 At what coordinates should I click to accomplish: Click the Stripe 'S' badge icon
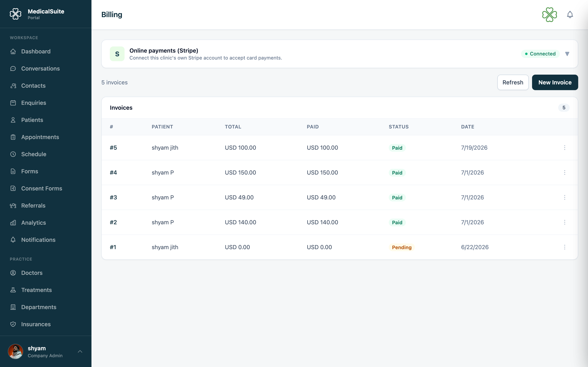(117, 54)
